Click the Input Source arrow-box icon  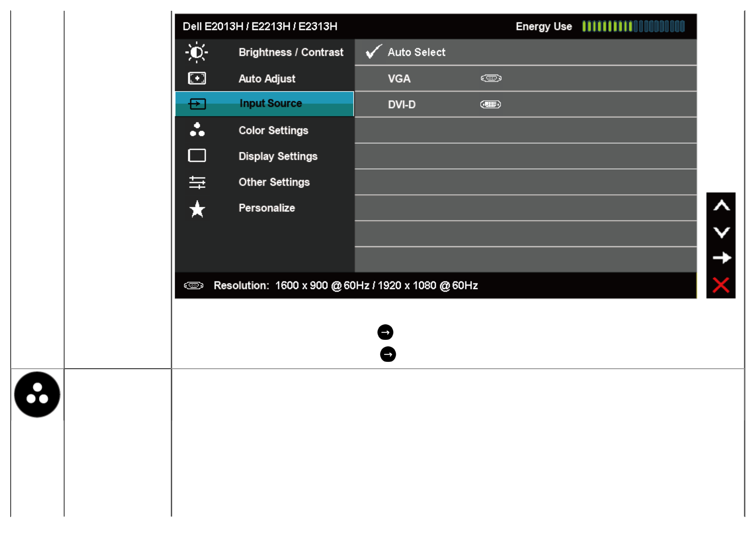pos(197,104)
